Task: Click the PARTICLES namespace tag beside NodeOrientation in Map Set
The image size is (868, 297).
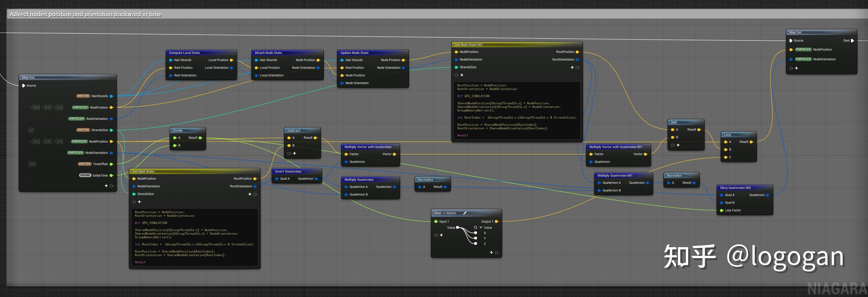Action: [803, 59]
